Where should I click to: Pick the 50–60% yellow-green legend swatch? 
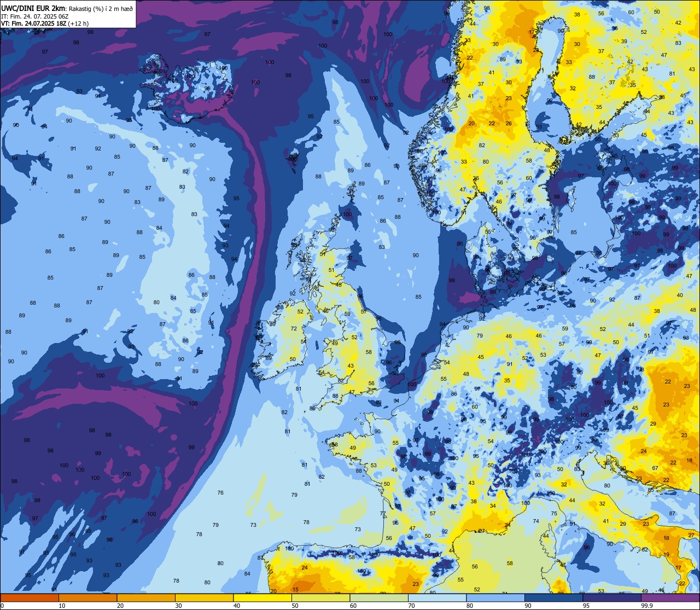[320, 597]
